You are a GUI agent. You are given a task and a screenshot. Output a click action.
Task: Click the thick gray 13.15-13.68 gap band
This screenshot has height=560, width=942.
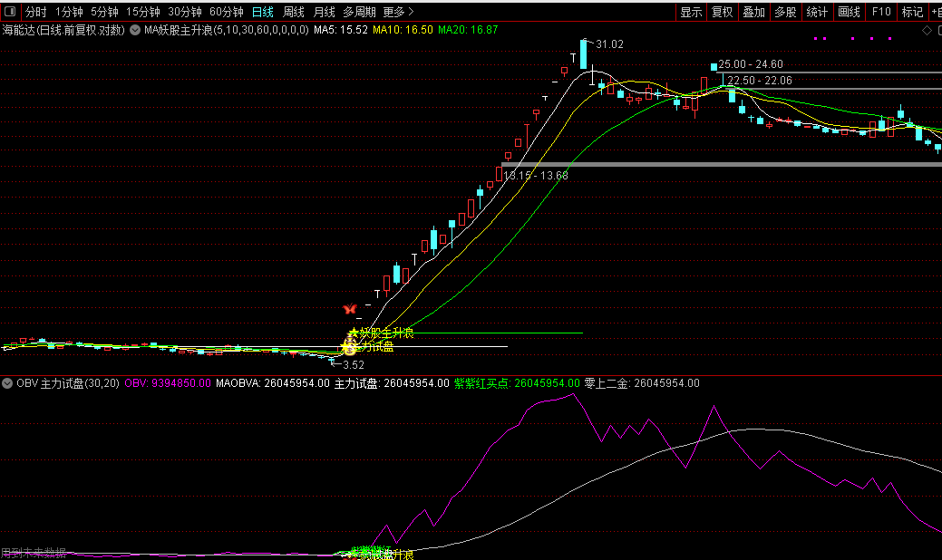pyautogui.click(x=721, y=164)
